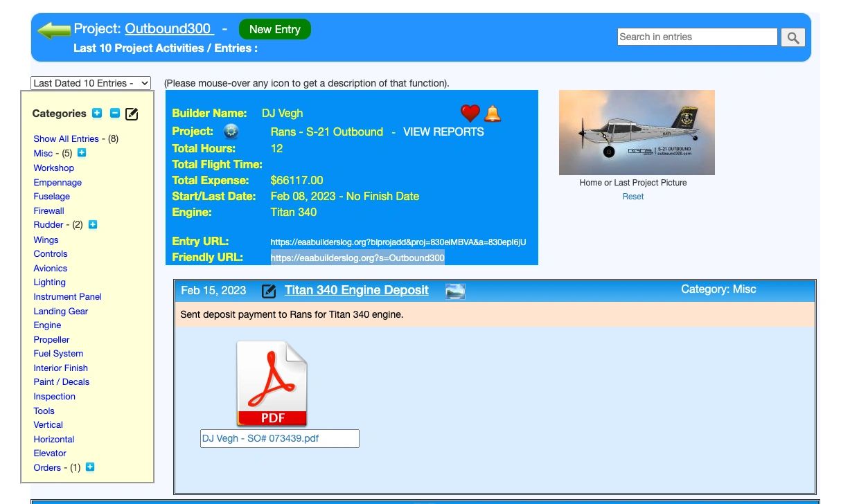Expand the Misc category subitems

click(82, 153)
